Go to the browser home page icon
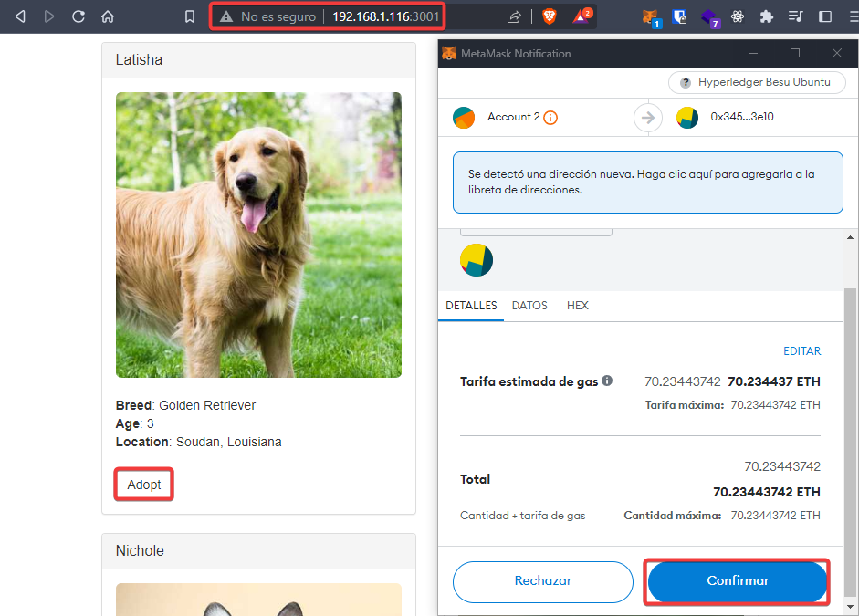Screen dimensions: 859x616 point(108,16)
